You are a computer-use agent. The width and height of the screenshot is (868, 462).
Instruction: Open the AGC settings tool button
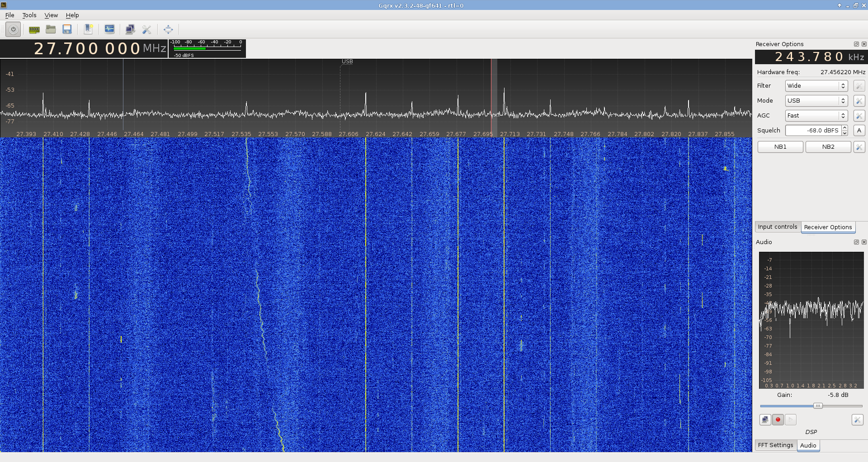pos(859,116)
